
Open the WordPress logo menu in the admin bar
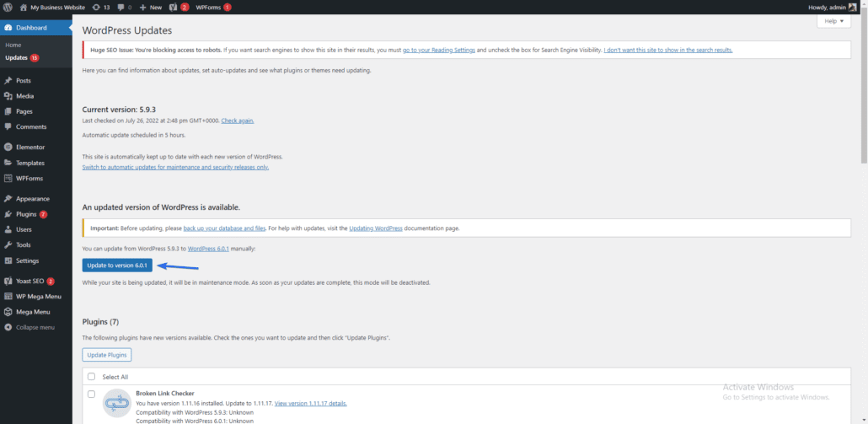[8, 8]
